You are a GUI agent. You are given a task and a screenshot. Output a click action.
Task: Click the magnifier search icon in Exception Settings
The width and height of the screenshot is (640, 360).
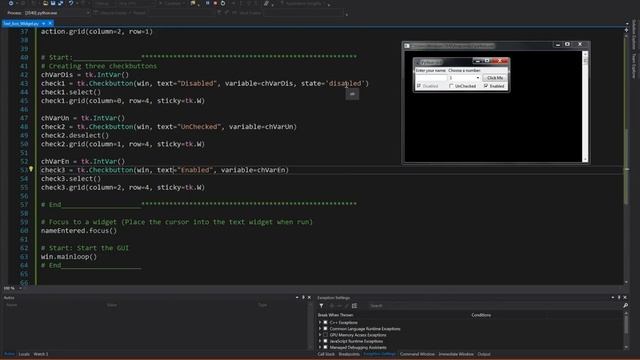(625, 306)
